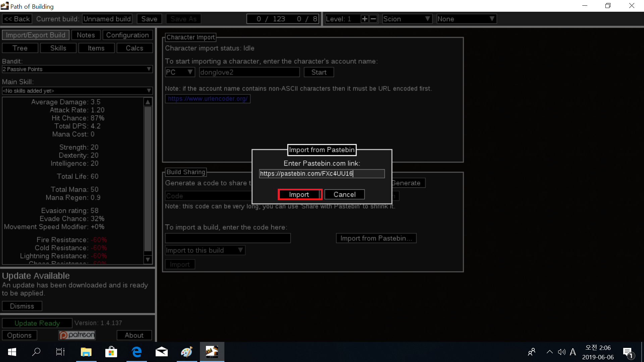Open the Windows Start menu
The width and height of the screenshot is (644, 362).
(x=12, y=352)
